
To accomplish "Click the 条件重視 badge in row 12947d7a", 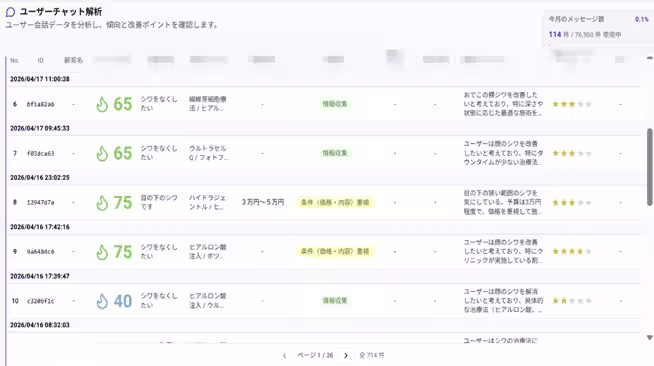I will point(335,203).
